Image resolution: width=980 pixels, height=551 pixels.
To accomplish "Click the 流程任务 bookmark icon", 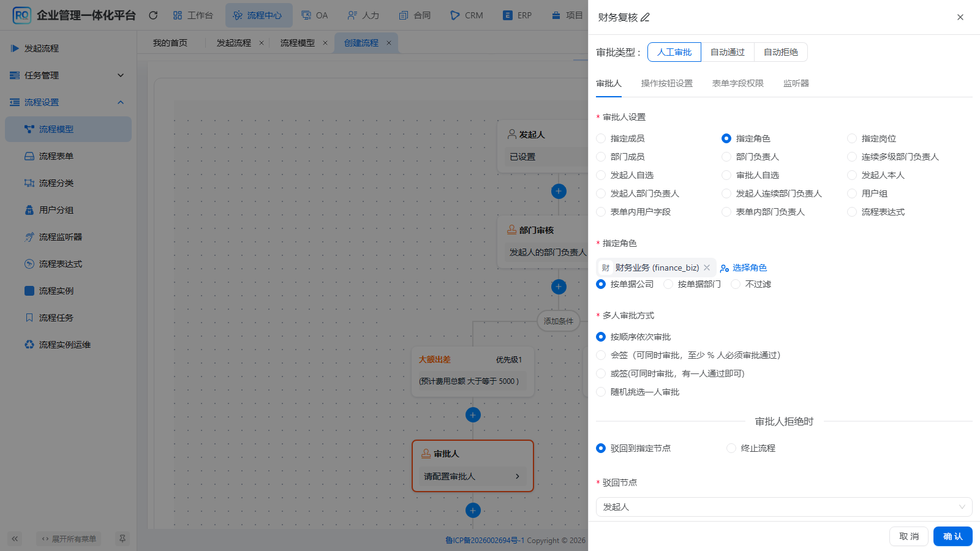I will (x=29, y=318).
